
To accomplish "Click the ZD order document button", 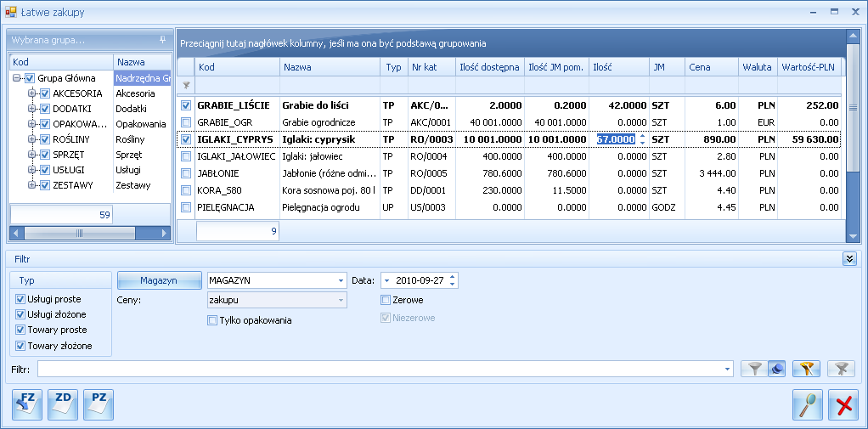I will pyautogui.click(x=63, y=404).
